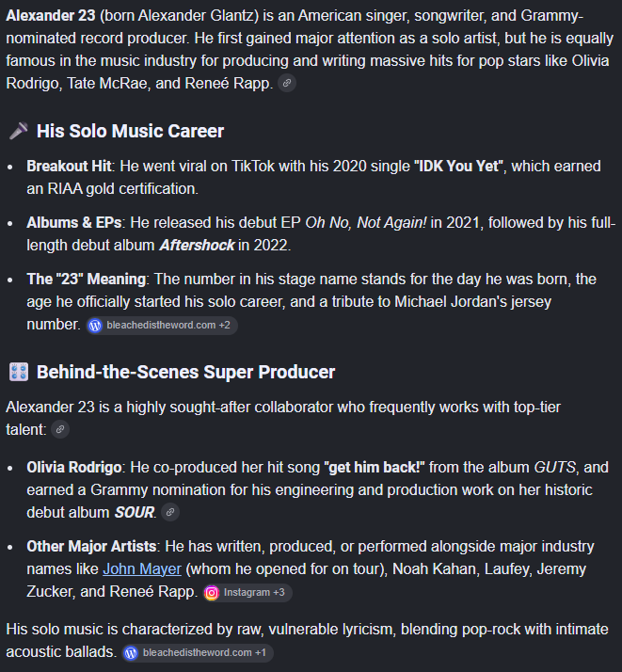Open the link icon beside "talent:"
Image resolution: width=622 pixels, height=672 pixels.
(x=60, y=429)
